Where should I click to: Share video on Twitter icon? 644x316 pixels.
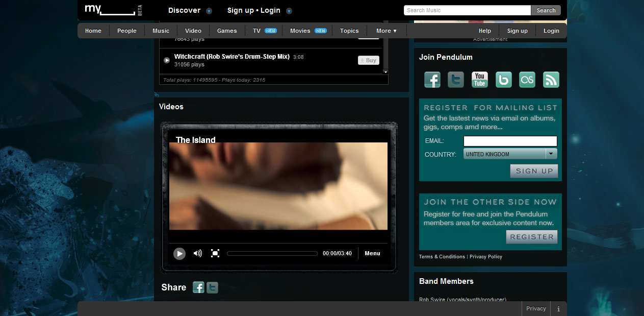pyautogui.click(x=212, y=287)
